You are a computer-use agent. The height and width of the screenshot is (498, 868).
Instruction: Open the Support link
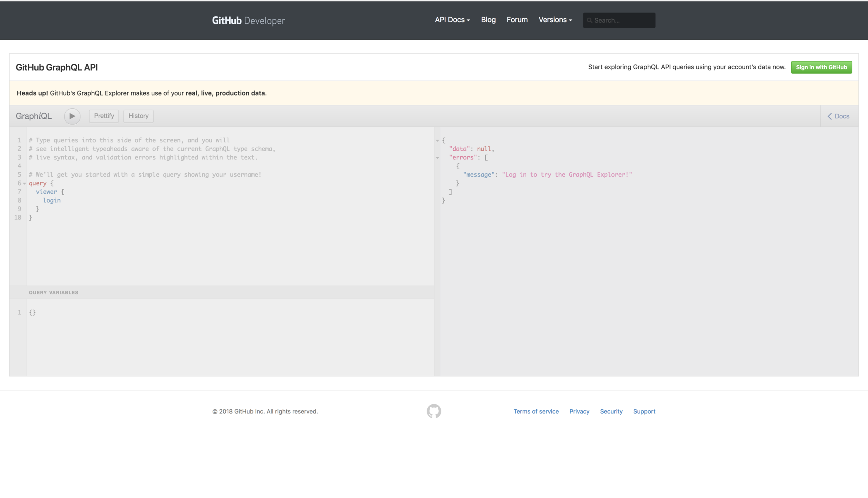(x=644, y=411)
